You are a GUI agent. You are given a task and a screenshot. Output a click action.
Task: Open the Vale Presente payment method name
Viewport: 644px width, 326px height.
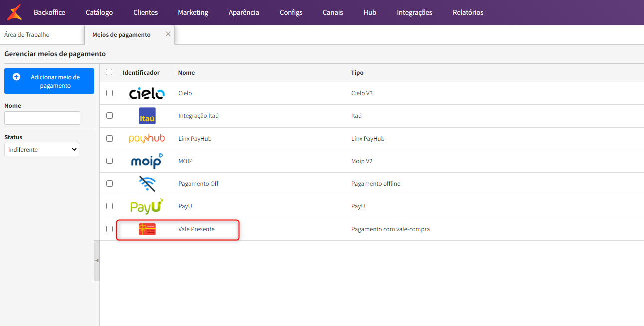197,229
